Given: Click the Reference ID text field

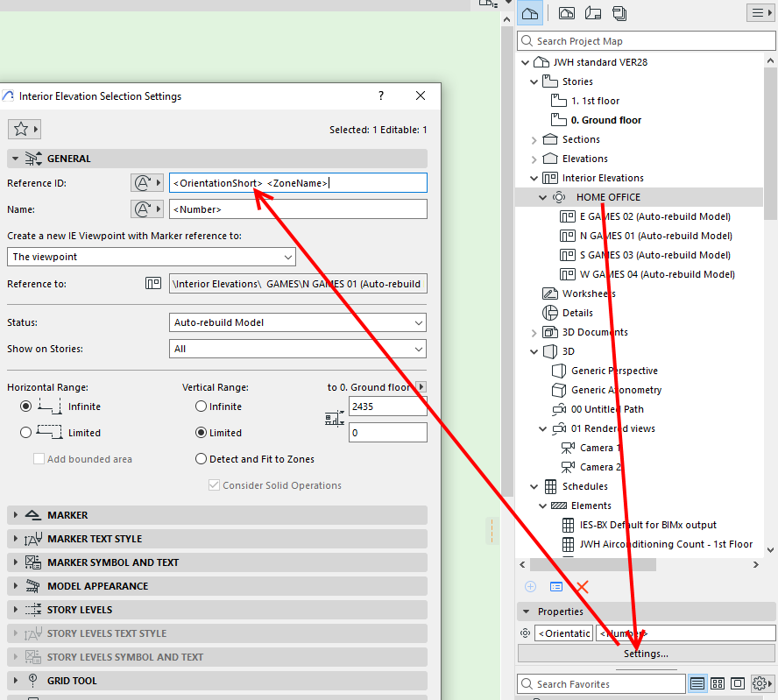Looking at the screenshot, I should tap(298, 183).
